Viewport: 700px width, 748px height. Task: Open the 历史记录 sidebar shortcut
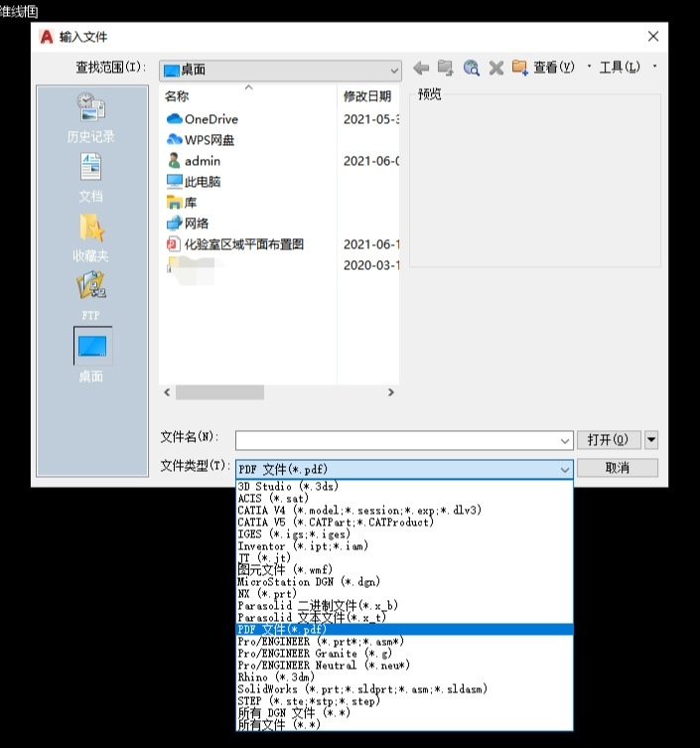pyautogui.click(x=91, y=118)
